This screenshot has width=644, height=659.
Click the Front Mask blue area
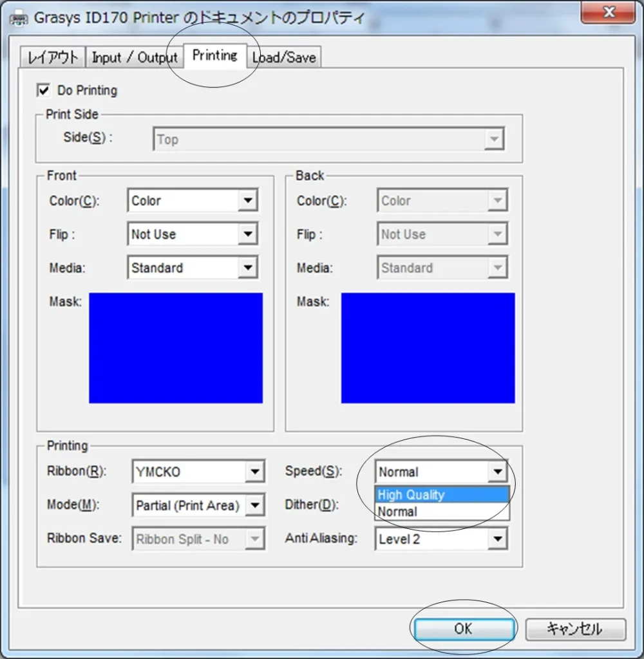point(176,348)
